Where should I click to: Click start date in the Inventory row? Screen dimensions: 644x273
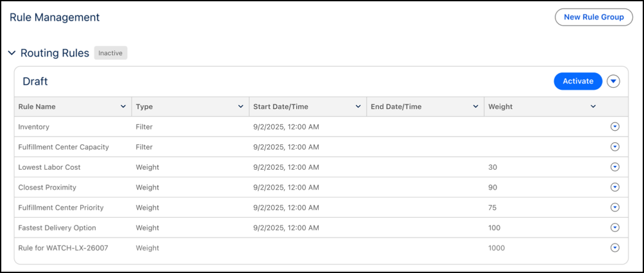click(286, 127)
